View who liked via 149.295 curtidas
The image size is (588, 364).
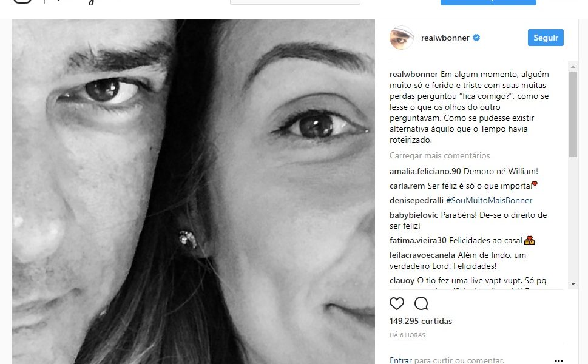[x=421, y=321]
